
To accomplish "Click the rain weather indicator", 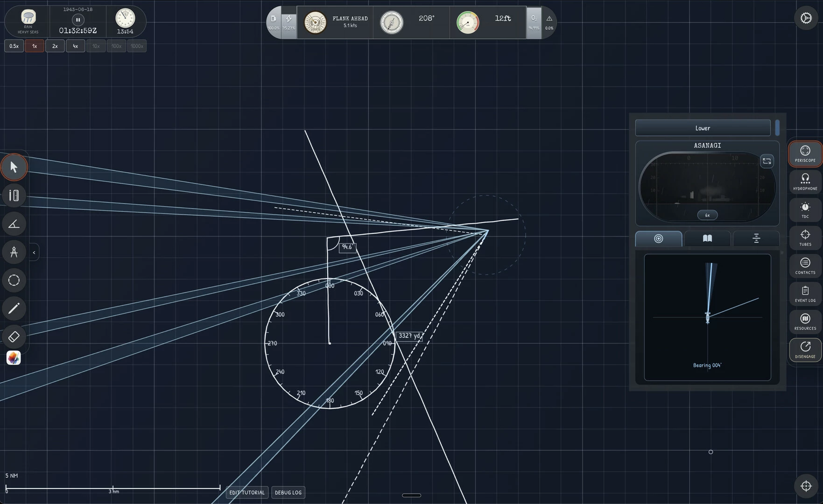I will [x=28, y=21].
